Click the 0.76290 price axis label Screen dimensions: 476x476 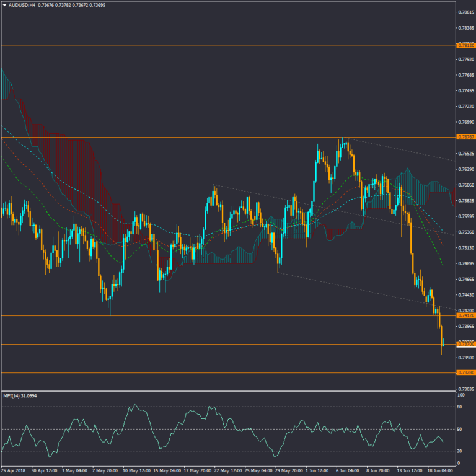[x=466, y=169]
